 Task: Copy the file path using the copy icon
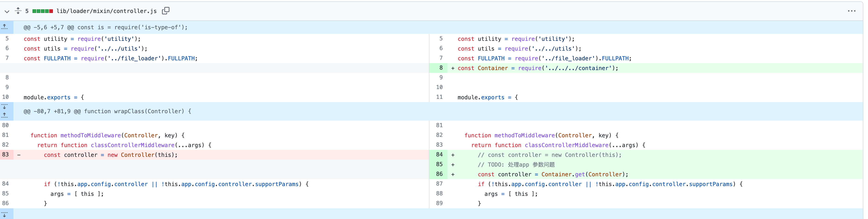click(x=165, y=11)
